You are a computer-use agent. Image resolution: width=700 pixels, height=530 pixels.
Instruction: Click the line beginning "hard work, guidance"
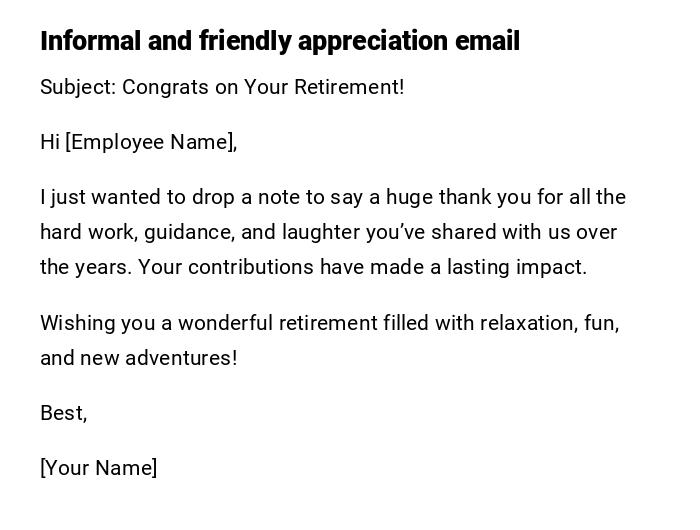pyautogui.click(x=328, y=232)
